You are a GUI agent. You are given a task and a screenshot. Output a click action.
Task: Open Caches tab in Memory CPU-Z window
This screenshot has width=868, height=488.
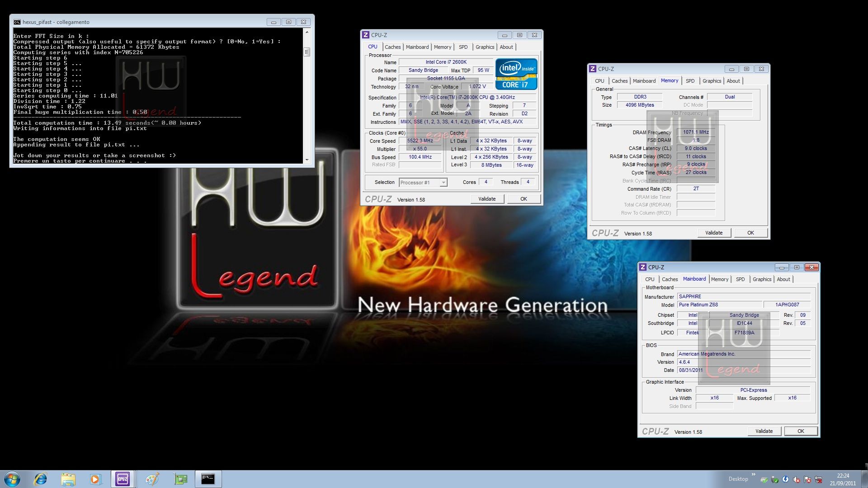click(x=619, y=81)
